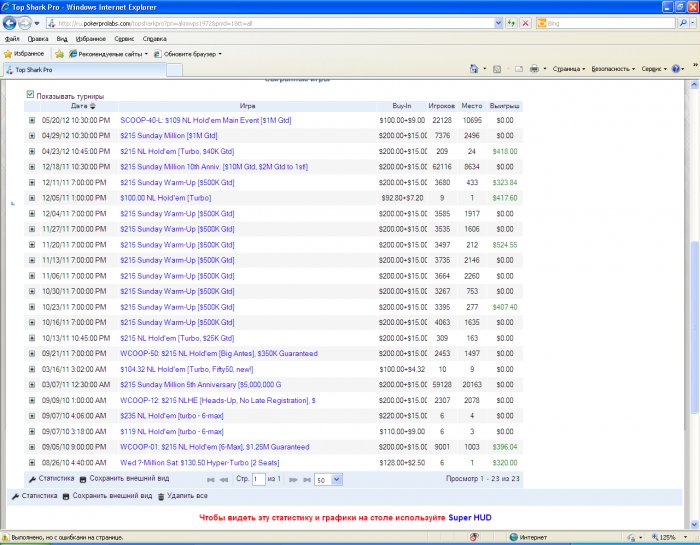Click Сохранить внешний вид in table footer
The image size is (700, 545).
[124, 478]
